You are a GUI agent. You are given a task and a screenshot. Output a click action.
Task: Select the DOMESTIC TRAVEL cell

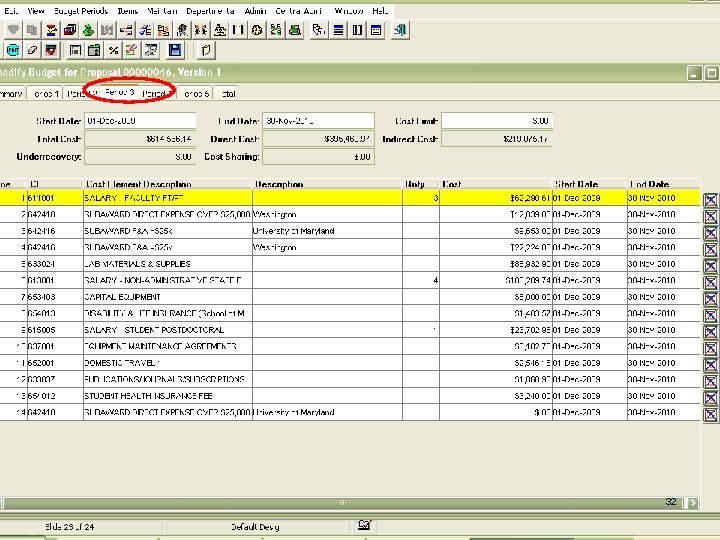(x=168, y=363)
